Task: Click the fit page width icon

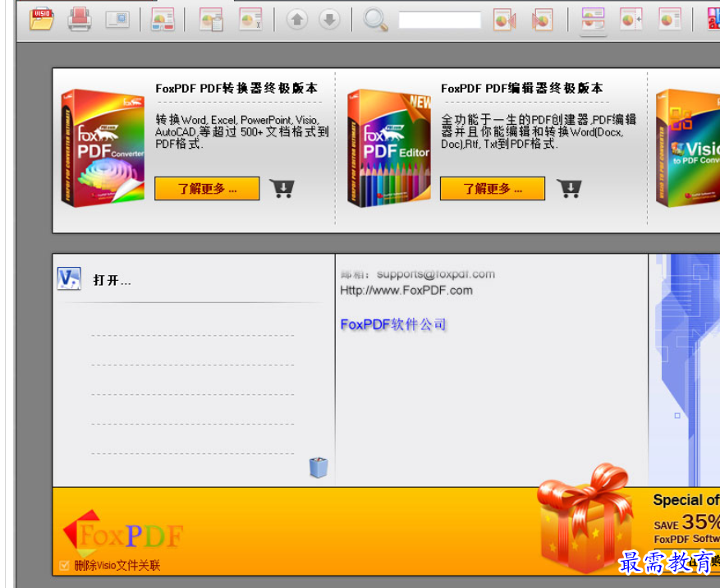Action: tap(631, 20)
